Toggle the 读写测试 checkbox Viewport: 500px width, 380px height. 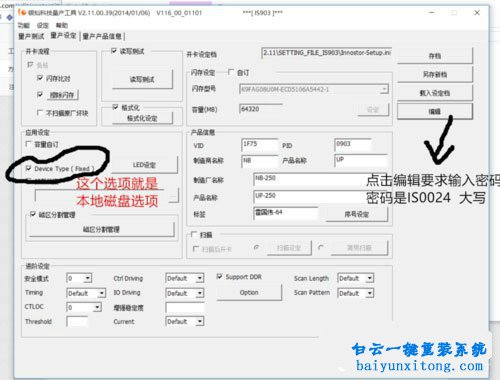tap(114, 51)
